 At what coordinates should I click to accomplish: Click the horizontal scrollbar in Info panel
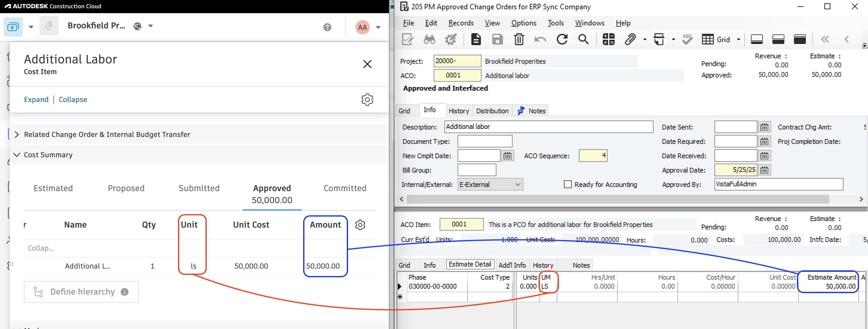tap(617, 199)
